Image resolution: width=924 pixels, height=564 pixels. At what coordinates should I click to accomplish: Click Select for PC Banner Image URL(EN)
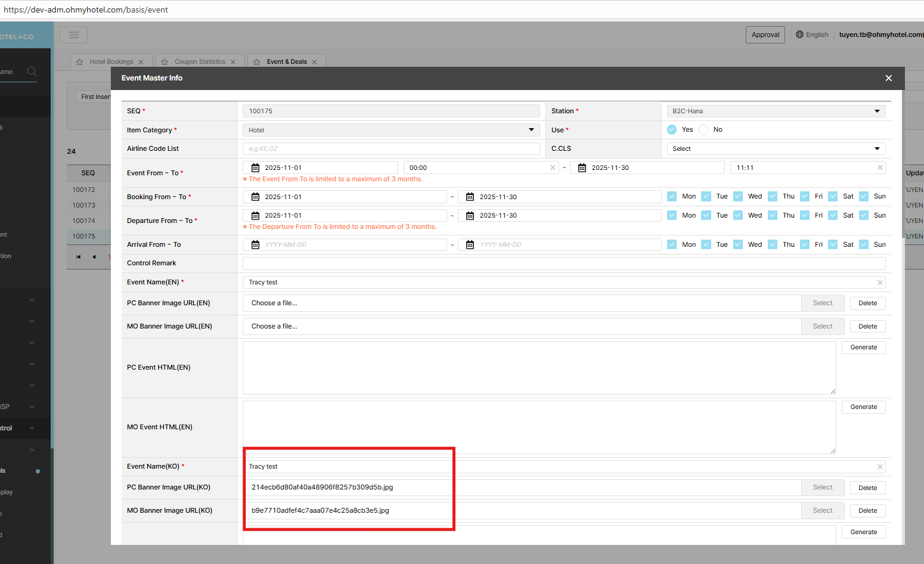point(823,303)
